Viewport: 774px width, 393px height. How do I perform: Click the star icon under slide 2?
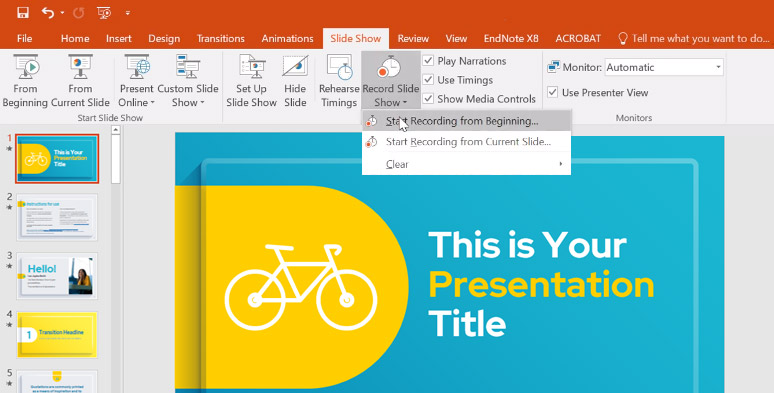click(x=9, y=207)
